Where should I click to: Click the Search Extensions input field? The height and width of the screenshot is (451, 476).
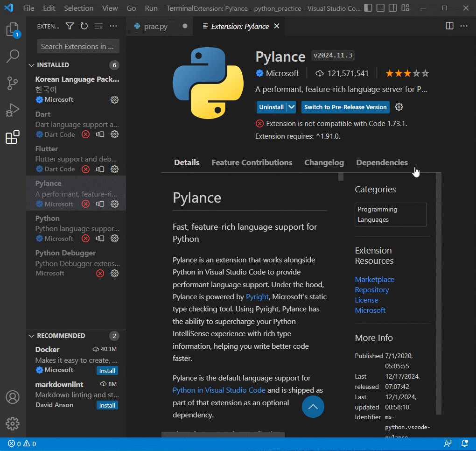(x=78, y=47)
